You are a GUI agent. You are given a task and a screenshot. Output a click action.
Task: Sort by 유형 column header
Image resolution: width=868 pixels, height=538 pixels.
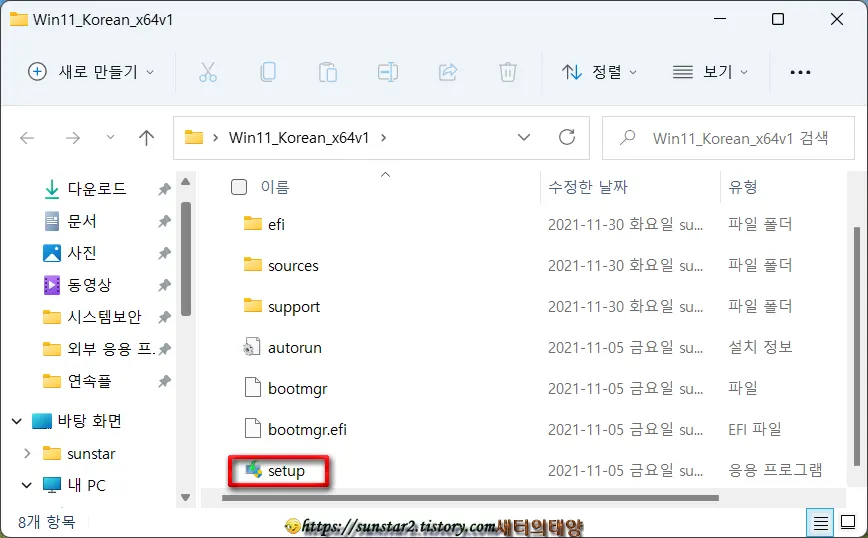click(x=743, y=187)
